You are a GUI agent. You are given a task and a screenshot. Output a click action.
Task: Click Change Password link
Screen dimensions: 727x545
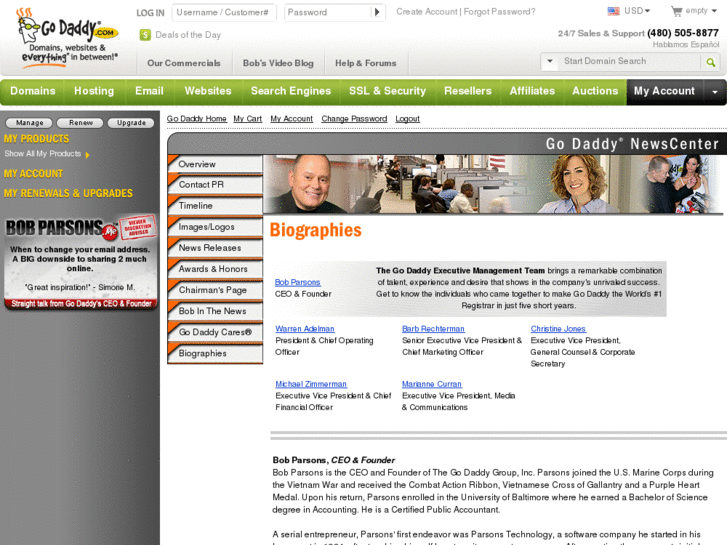(x=354, y=119)
